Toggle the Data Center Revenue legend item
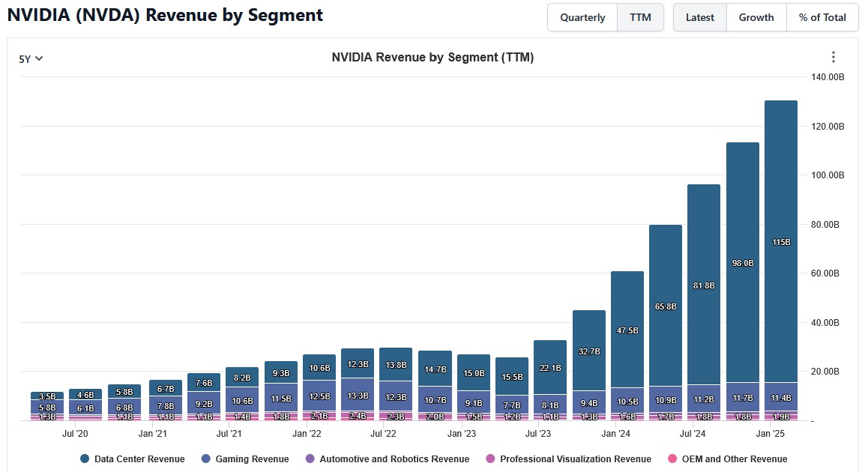 (x=133, y=459)
